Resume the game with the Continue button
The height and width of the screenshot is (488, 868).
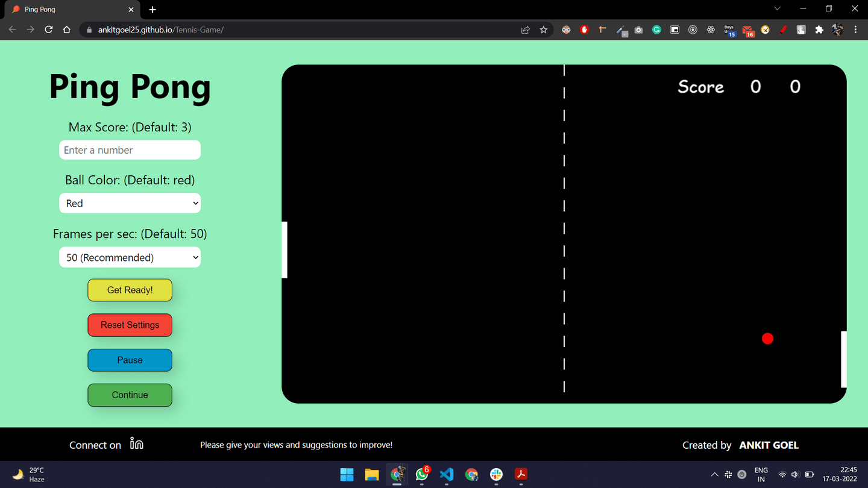[130, 395]
